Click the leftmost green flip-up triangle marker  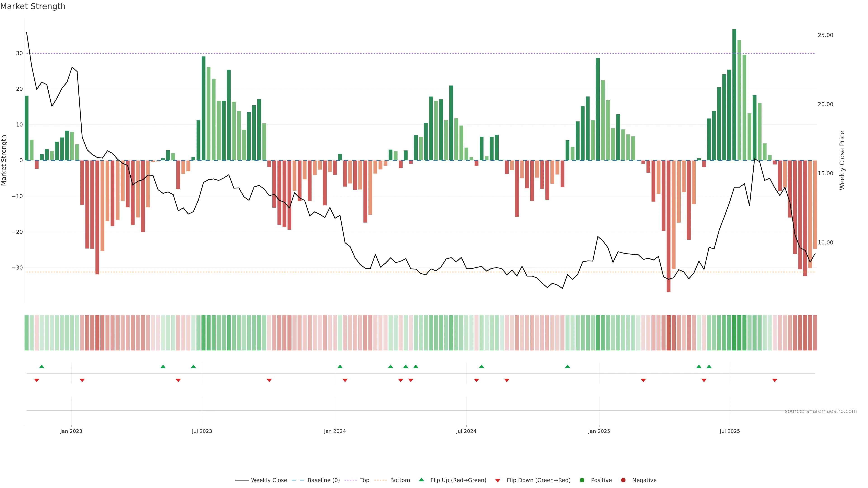[x=42, y=366]
